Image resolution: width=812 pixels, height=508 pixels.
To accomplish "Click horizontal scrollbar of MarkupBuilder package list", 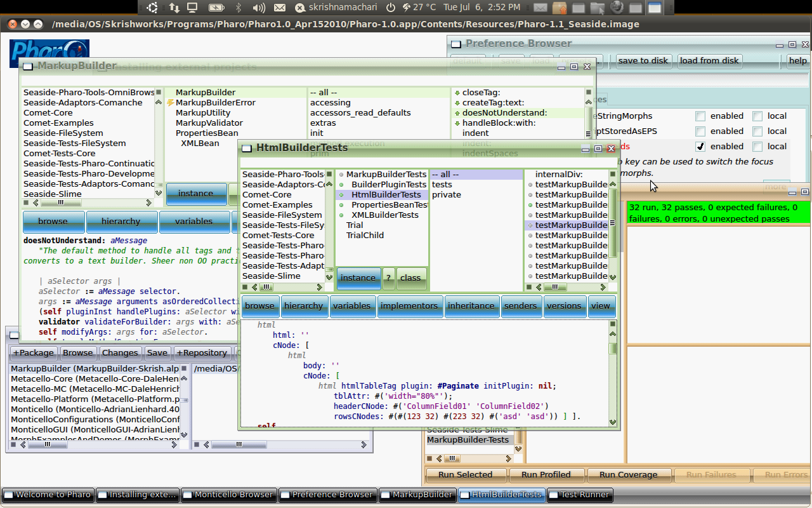I will (88, 203).
